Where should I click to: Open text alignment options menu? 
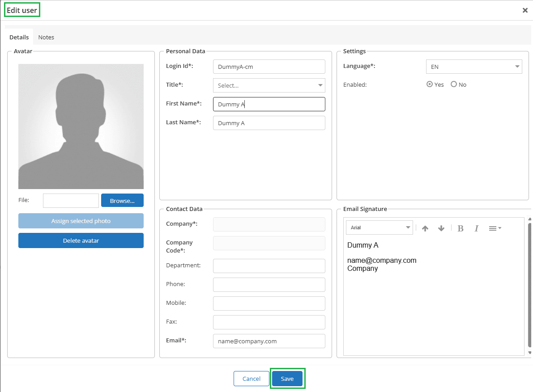click(495, 228)
